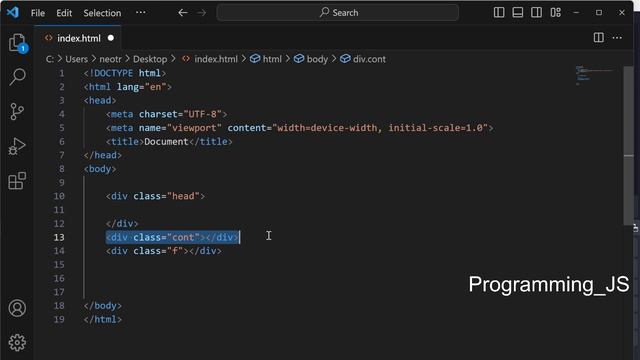Toggle the primary side bar layout icon
Screen dimensions: 640x360
[499, 13]
